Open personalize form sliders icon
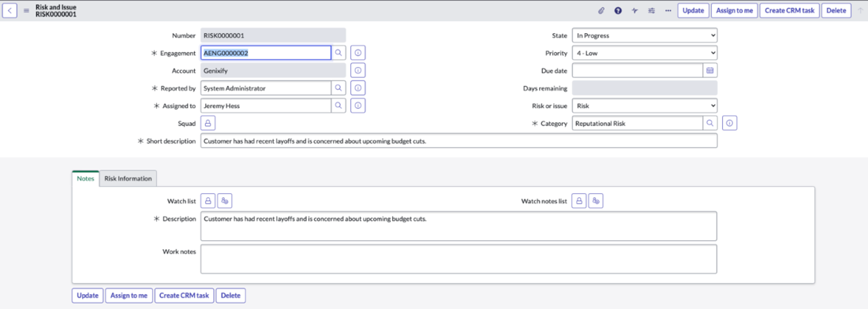Screen dimensions: 868x309 pos(651,10)
